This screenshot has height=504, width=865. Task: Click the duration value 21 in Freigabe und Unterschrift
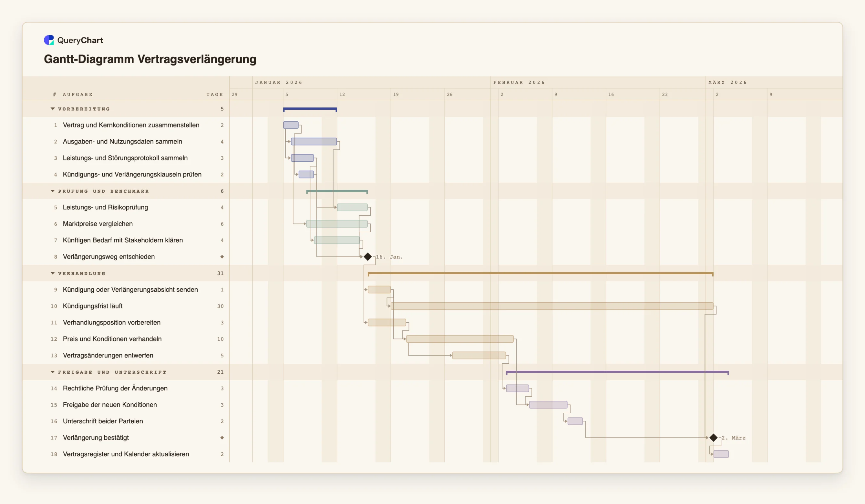point(221,372)
